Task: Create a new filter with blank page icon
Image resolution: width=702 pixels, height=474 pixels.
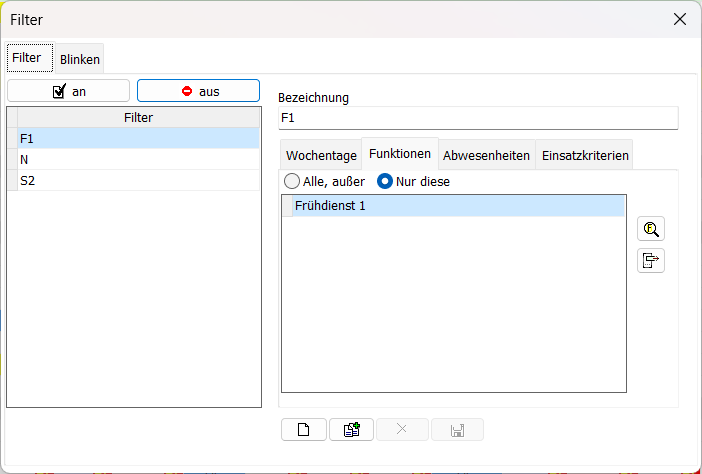Action: click(304, 430)
